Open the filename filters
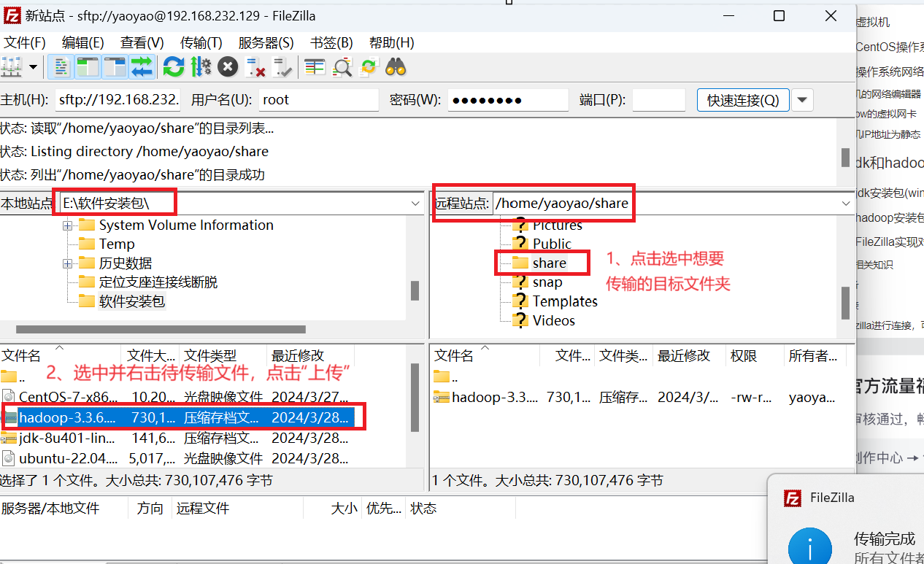The height and width of the screenshot is (564, 924). coord(342,66)
